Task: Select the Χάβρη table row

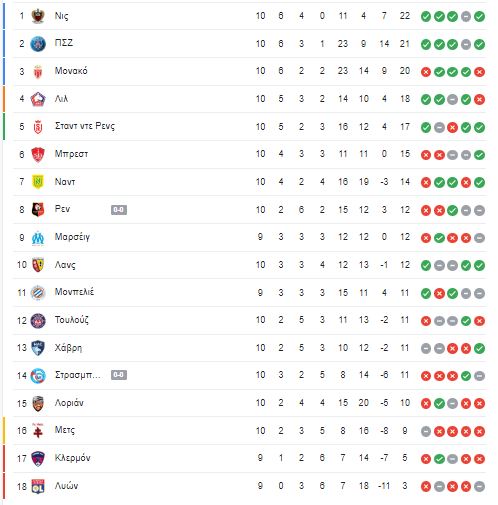Action: tap(250, 348)
